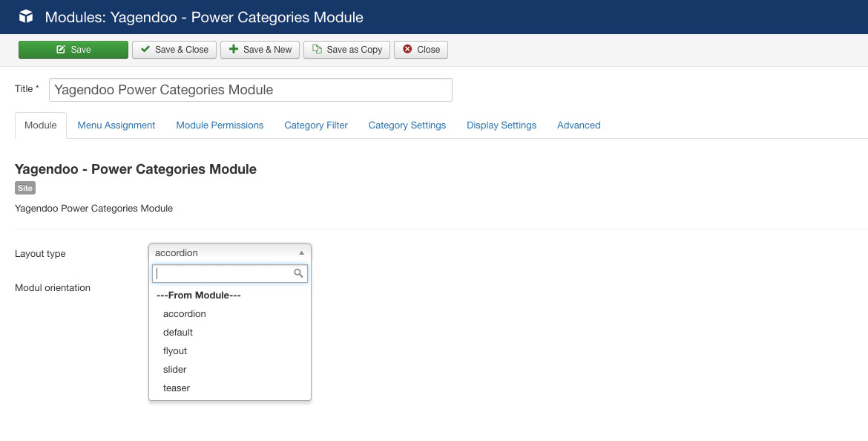Image resolution: width=868 pixels, height=441 pixels.
Task: Click the Save & Close button
Action: tap(174, 49)
